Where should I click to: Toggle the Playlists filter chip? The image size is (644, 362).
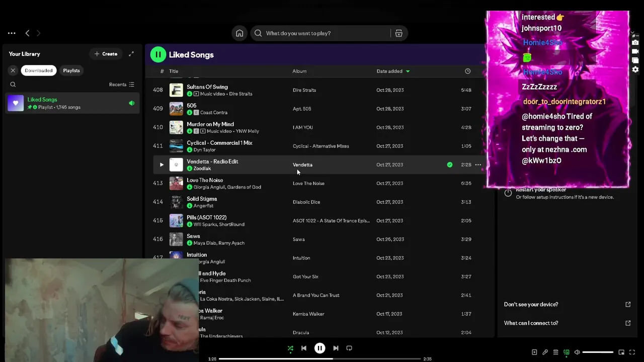coord(71,70)
